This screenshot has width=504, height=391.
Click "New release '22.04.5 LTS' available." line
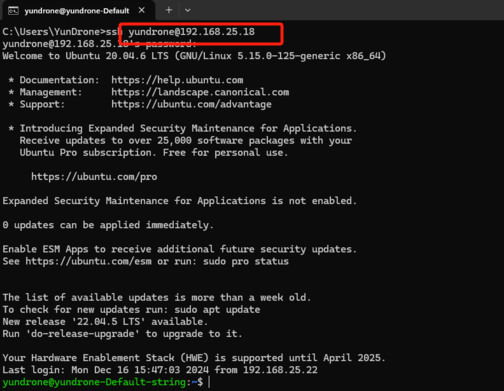pyautogui.click(x=105, y=322)
